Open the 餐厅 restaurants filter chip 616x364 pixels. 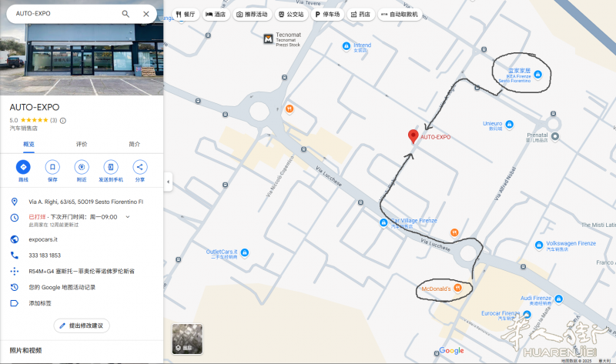(186, 15)
